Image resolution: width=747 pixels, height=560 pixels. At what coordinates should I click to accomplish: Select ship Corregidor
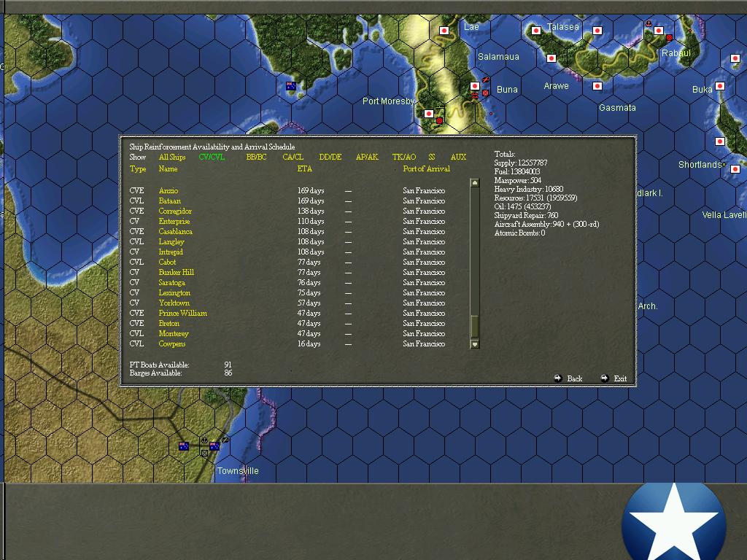(x=175, y=211)
